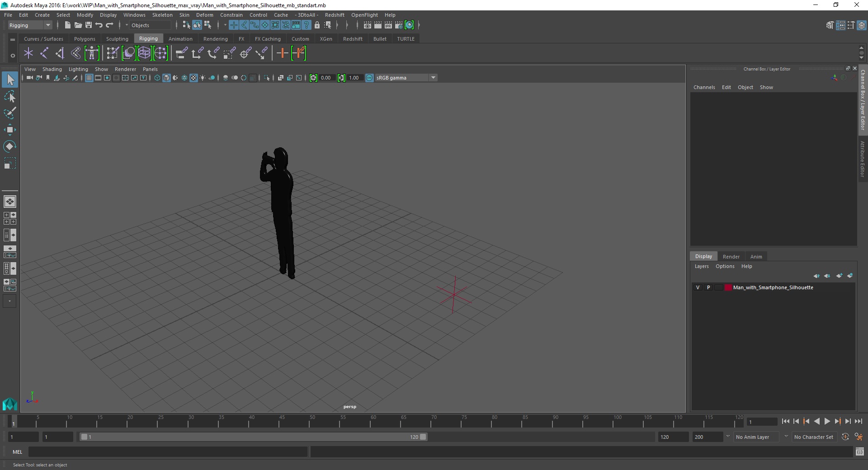Image resolution: width=868 pixels, height=470 pixels.
Task: Click the MEL command line input
Action: [x=168, y=451]
